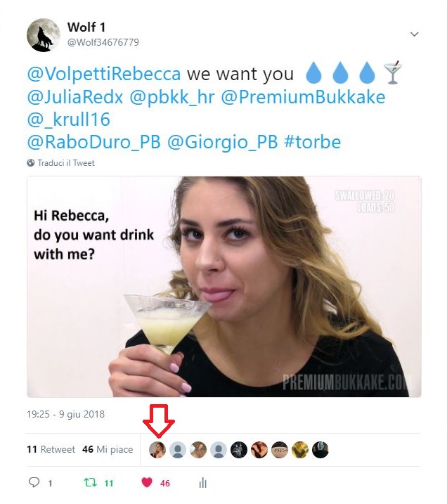Image resolution: width=447 pixels, height=504 pixels.
Task: Open the 19:25 - 9 giu 2018 timestamp
Action: (65, 414)
